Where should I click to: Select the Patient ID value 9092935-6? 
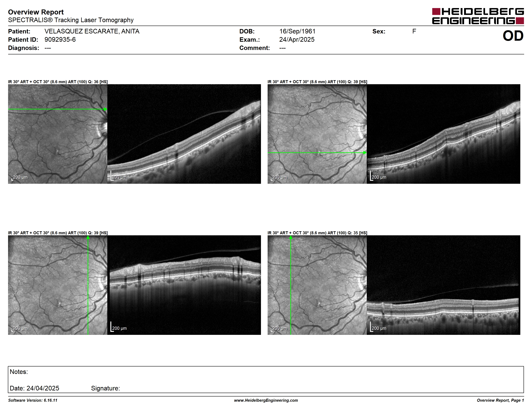click(x=60, y=39)
